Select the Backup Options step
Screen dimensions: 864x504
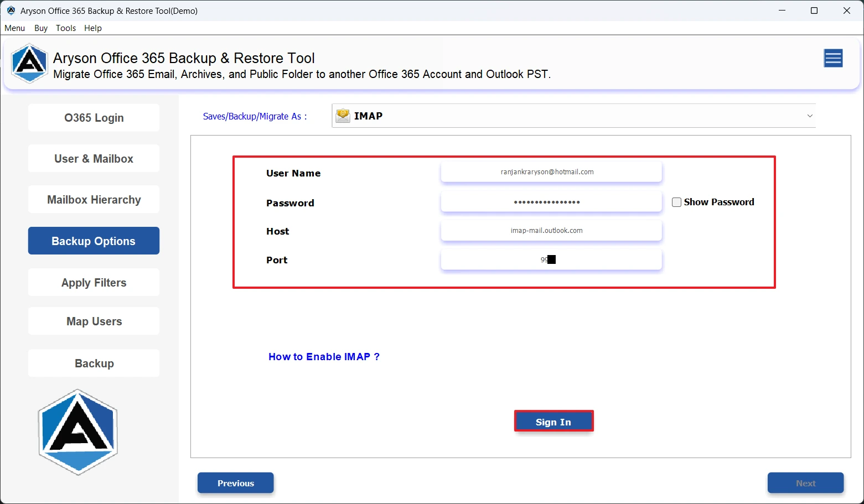click(94, 241)
